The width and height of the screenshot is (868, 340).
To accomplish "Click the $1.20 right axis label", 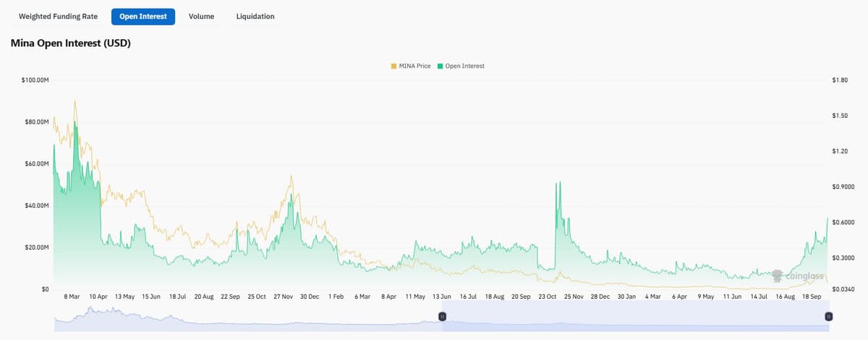I will (840, 150).
